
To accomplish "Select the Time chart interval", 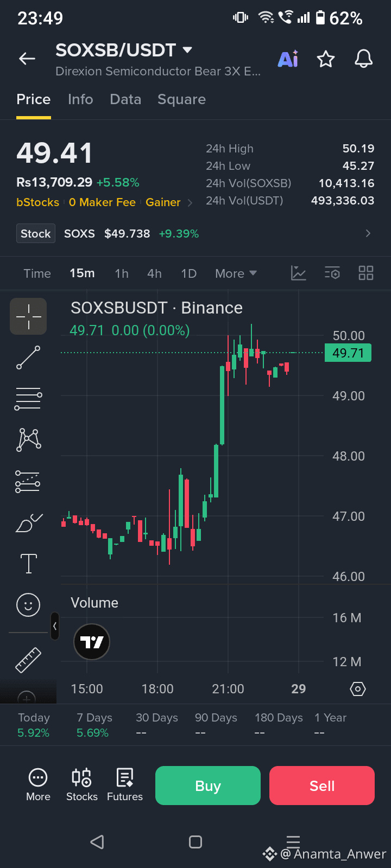I will click(x=37, y=273).
